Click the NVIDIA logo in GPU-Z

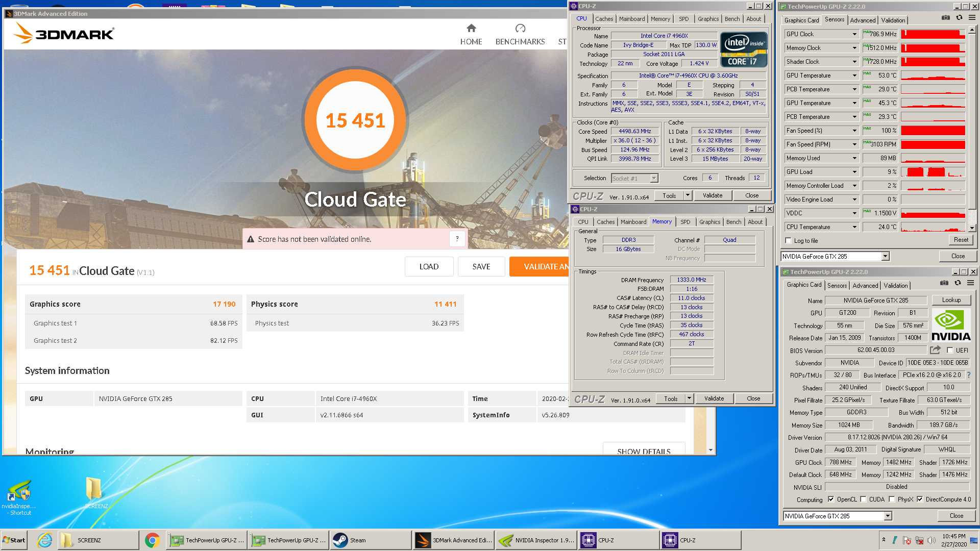click(951, 325)
